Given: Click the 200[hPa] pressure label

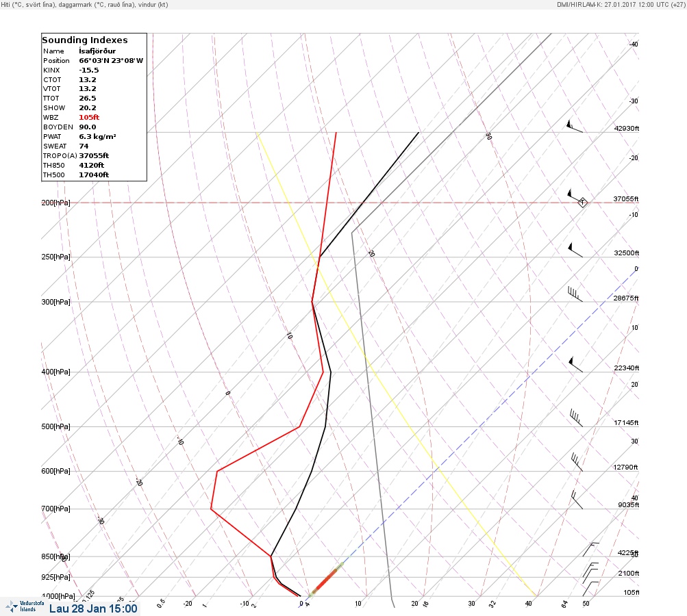Looking at the screenshot, I should tap(55, 203).
